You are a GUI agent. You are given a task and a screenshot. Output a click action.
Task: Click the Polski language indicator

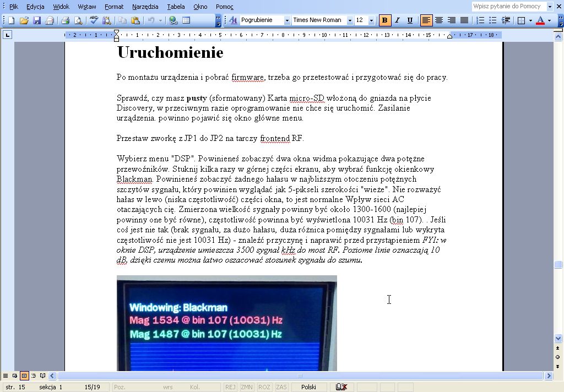308,387
